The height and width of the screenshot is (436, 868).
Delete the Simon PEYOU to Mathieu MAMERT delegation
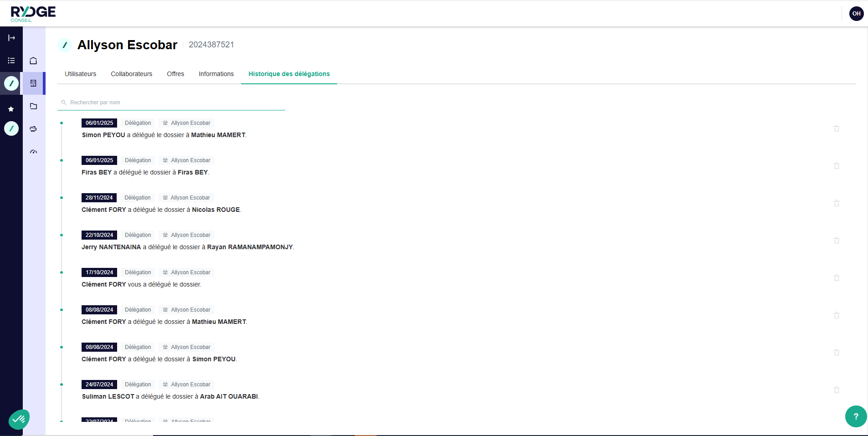pyautogui.click(x=837, y=128)
